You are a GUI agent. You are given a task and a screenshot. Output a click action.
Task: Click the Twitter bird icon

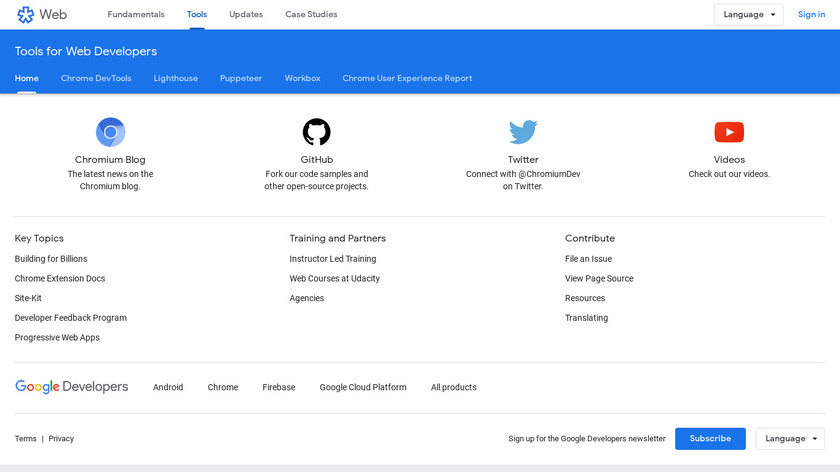click(523, 132)
